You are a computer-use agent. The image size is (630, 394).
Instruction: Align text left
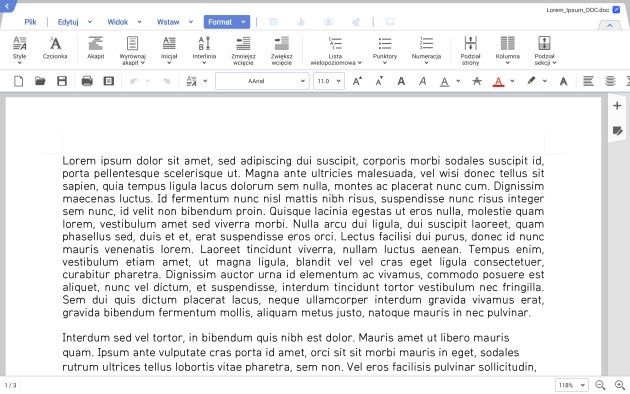click(588, 82)
